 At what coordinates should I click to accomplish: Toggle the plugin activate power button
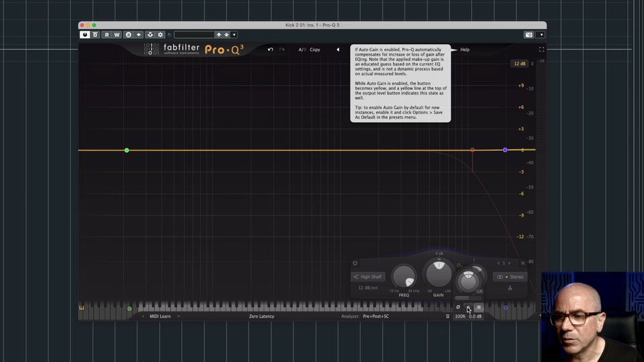coord(85,35)
